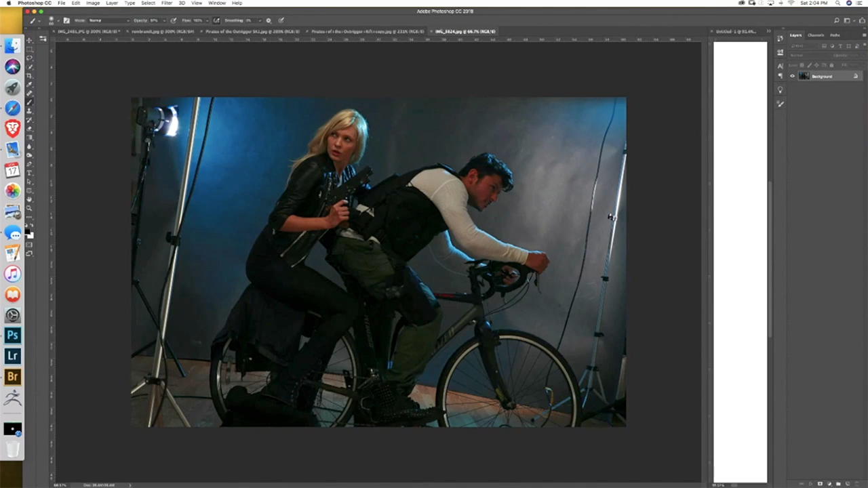
Task: Open the Learn lightbulb panel icon
Action: tap(780, 90)
